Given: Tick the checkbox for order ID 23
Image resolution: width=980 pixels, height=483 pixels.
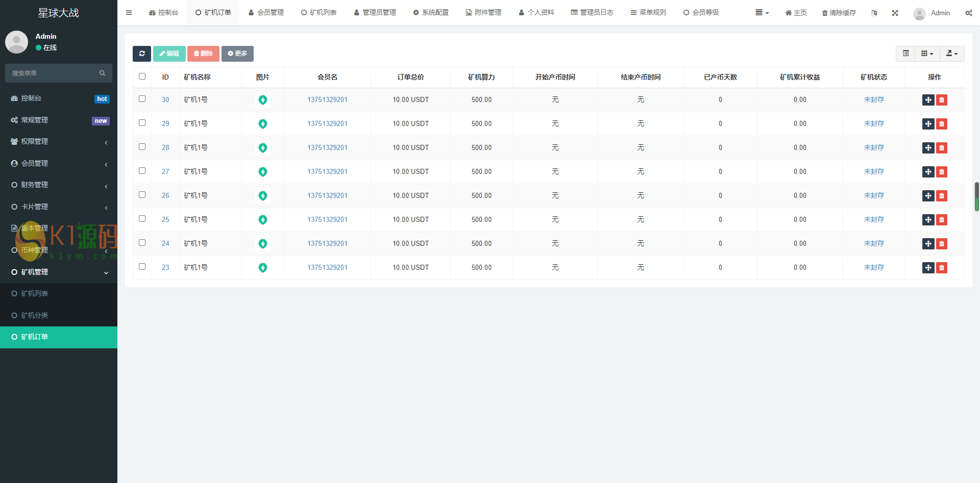Looking at the screenshot, I should tap(142, 267).
